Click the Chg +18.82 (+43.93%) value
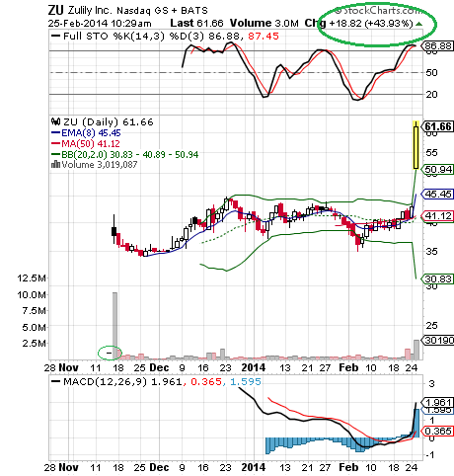This screenshot has height=476, width=454. pyautogui.click(x=358, y=24)
